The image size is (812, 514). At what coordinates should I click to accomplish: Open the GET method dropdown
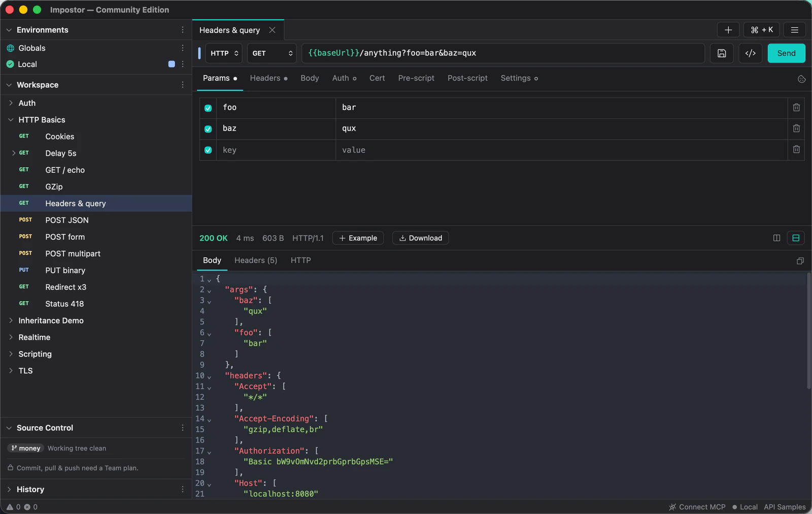point(272,53)
